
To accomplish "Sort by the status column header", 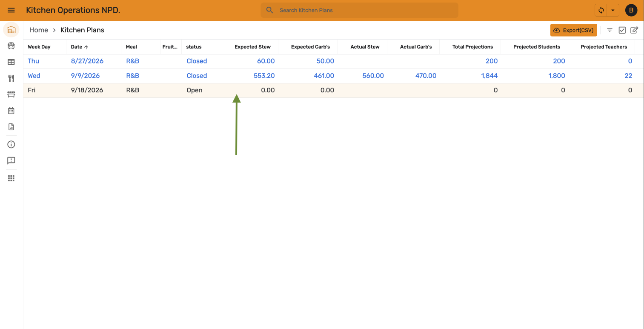I will point(194,47).
